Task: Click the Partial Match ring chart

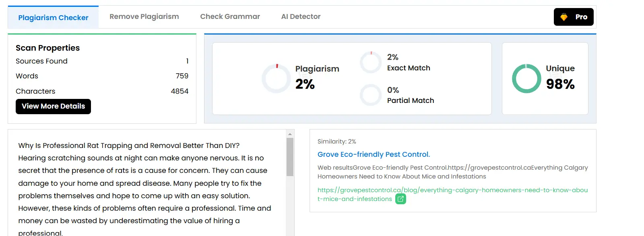Action: (x=371, y=95)
